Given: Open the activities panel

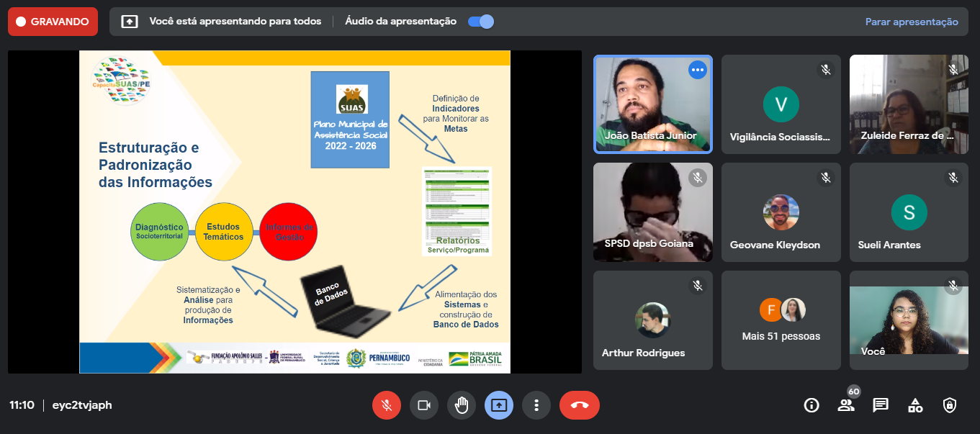Looking at the screenshot, I should coord(915,405).
